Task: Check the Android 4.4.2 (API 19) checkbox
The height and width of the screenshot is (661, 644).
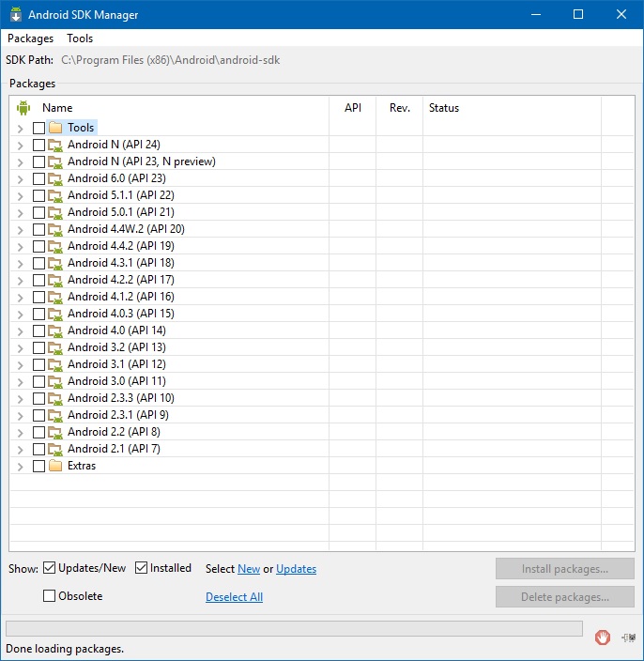Action: click(x=38, y=246)
